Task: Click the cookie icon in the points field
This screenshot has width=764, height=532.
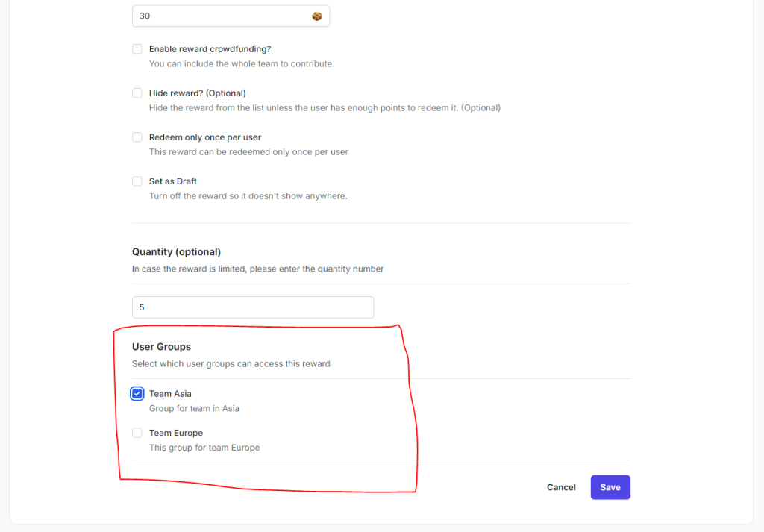Action: (317, 16)
